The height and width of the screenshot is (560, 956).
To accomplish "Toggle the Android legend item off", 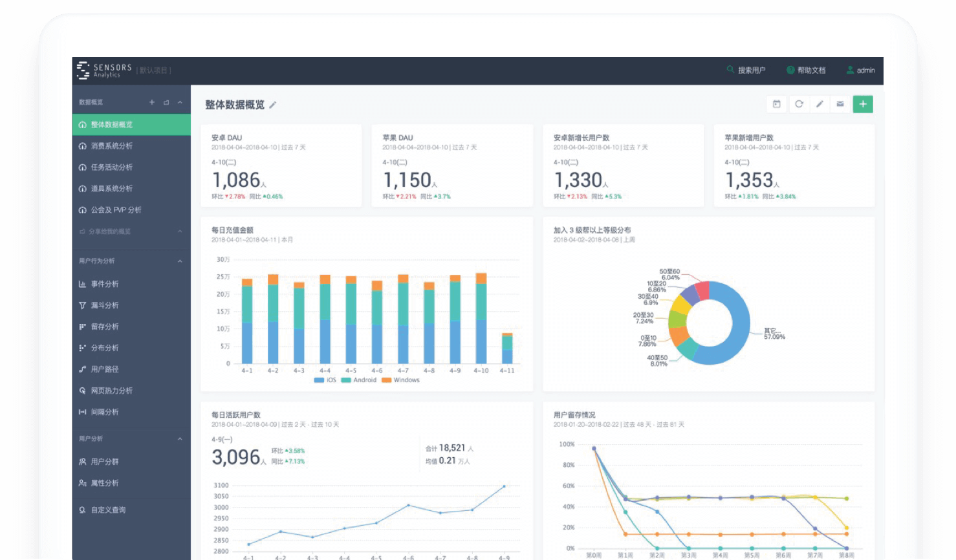I will click(x=354, y=380).
